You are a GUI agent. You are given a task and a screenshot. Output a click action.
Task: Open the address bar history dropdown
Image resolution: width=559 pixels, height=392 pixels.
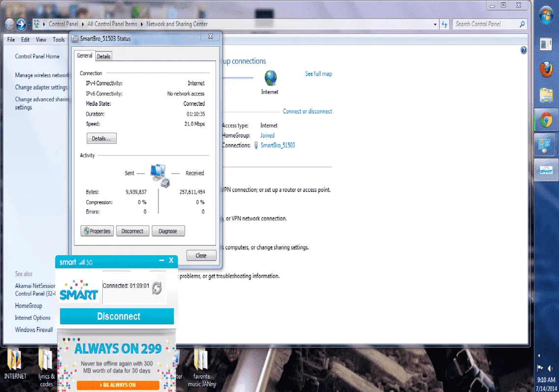[435, 25]
